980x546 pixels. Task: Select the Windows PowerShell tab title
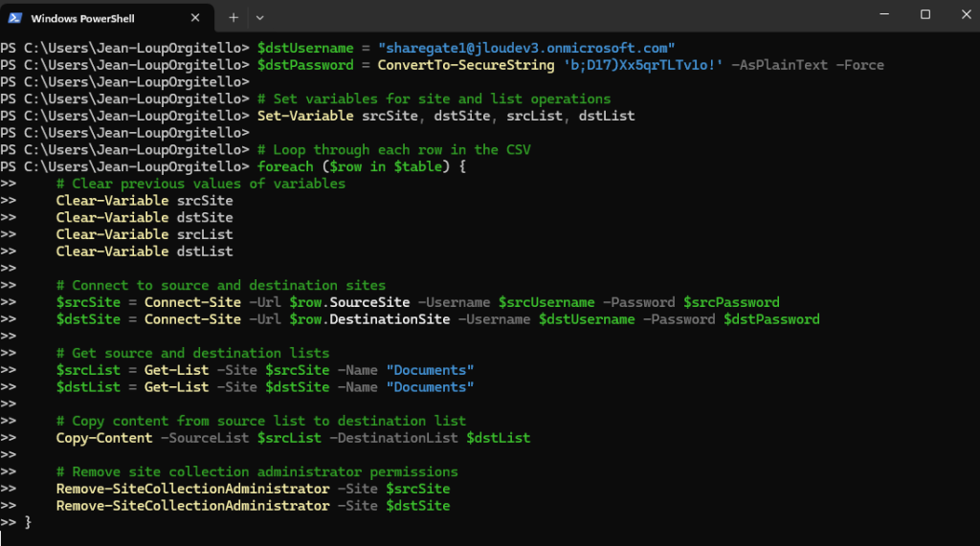tap(82, 19)
